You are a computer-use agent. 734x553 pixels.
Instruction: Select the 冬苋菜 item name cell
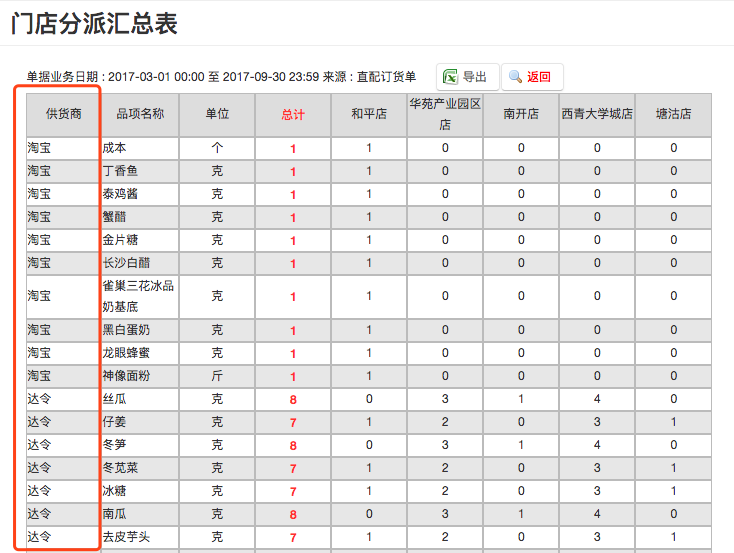click(x=140, y=468)
